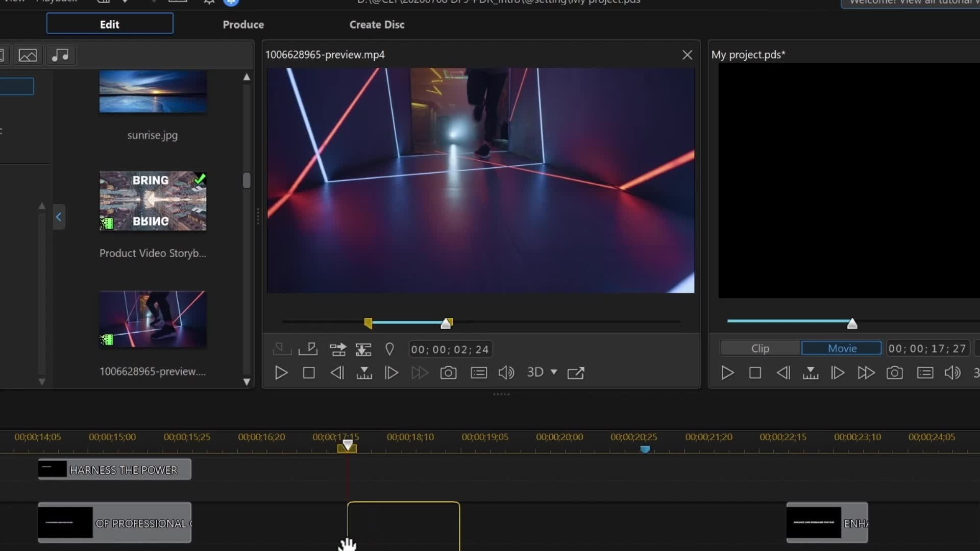Open the Produce tab
The height and width of the screenshot is (551, 980).
coord(243,24)
